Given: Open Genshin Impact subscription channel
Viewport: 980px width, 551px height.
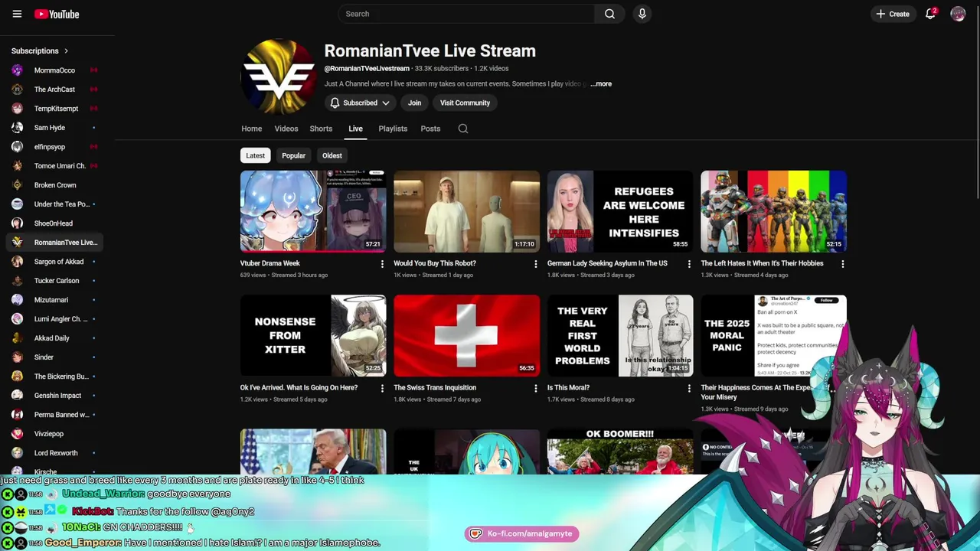Looking at the screenshot, I should pyautogui.click(x=55, y=396).
